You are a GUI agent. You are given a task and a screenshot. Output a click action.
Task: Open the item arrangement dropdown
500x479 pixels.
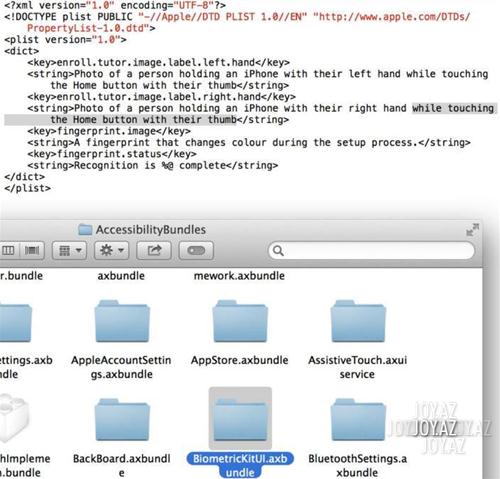coord(69,250)
